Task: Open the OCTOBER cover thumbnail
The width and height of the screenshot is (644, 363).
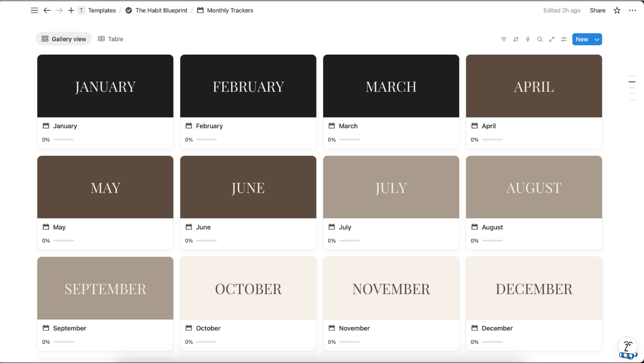Action: pyautogui.click(x=248, y=288)
